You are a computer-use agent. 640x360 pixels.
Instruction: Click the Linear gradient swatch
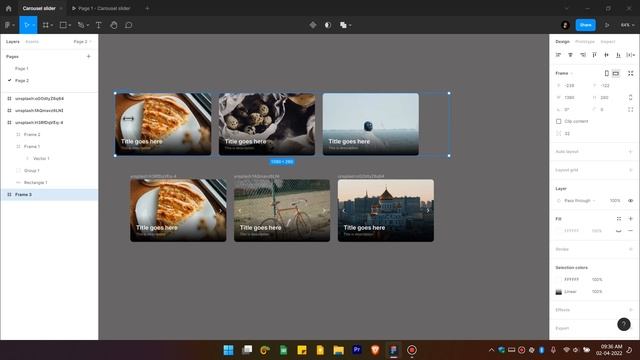558,292
